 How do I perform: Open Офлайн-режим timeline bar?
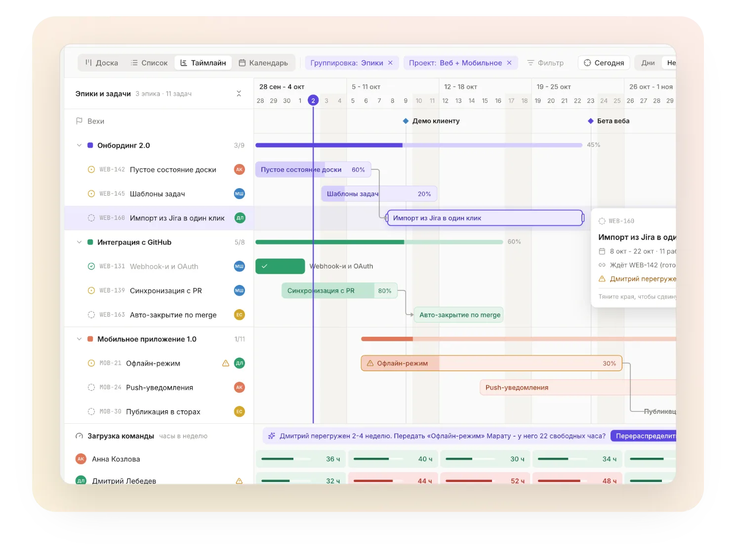pyautogui.click(x=491, y=363)
